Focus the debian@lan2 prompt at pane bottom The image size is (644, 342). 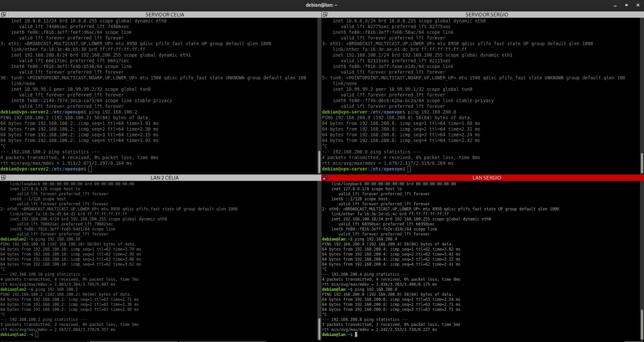tap(37, 335)
